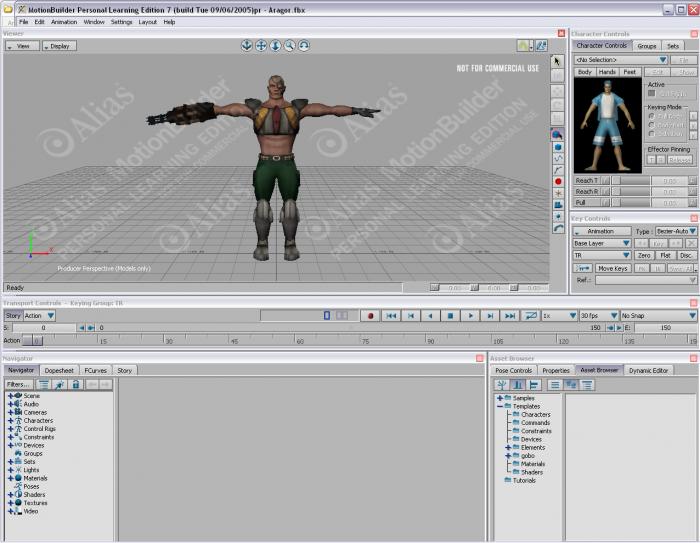Click the red sphere icon in viewer toolbar

point(558,181)
